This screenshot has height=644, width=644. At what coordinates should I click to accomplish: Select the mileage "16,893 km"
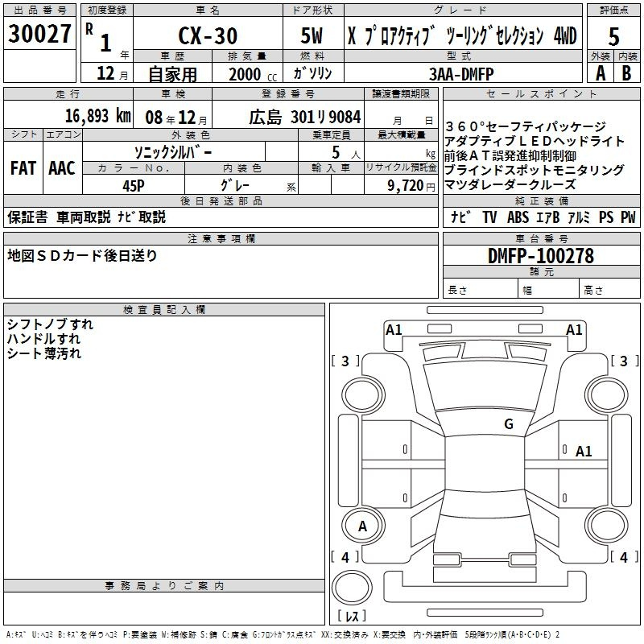98,116
